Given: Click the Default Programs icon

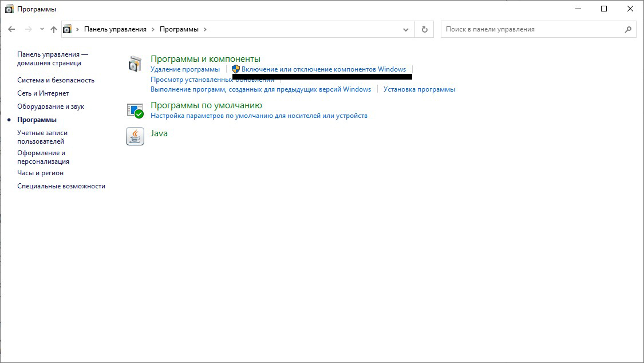Looking at the screenshot, I should tap(135, 110).
